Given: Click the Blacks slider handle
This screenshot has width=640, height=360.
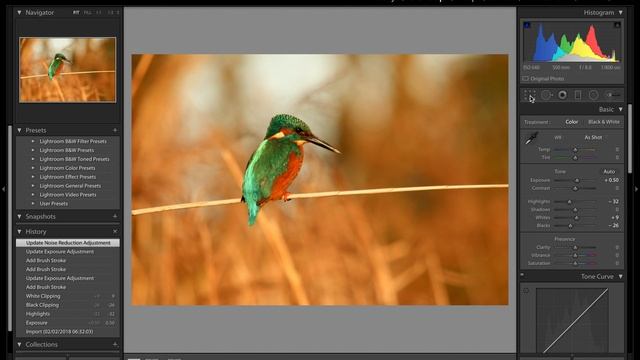Looking at the screenshot, I should tap(571, 226).
